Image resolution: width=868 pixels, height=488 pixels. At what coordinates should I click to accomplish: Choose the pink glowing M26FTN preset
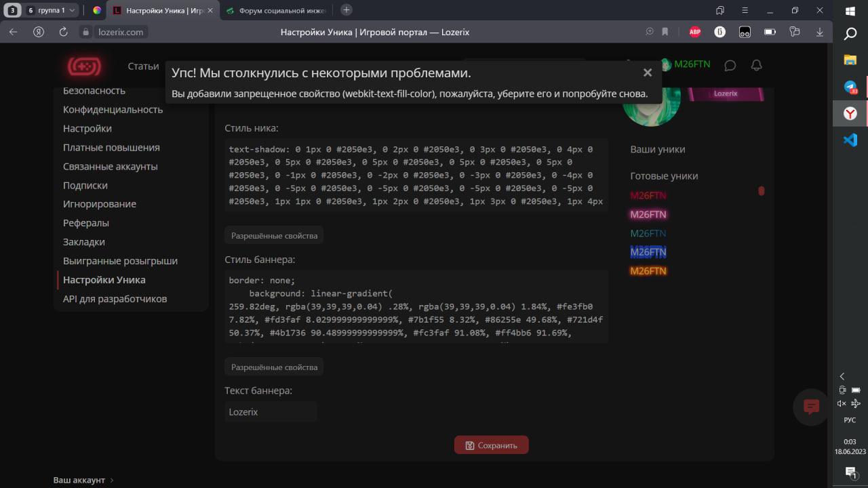648,214
